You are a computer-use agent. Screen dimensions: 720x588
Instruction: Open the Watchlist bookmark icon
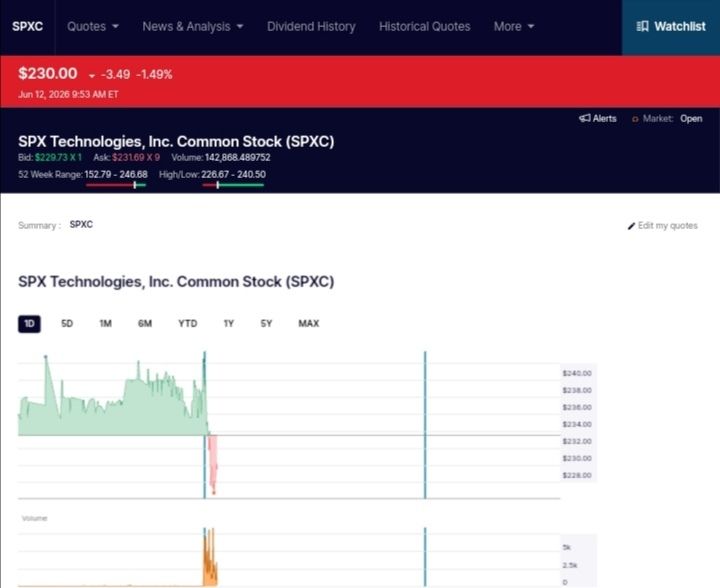(643, 27)
